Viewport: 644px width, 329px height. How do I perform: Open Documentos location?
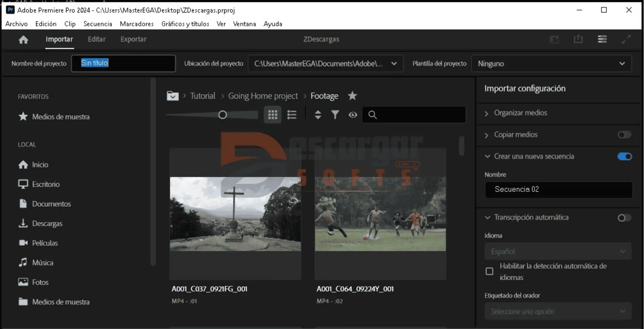(x=44, y=204)
